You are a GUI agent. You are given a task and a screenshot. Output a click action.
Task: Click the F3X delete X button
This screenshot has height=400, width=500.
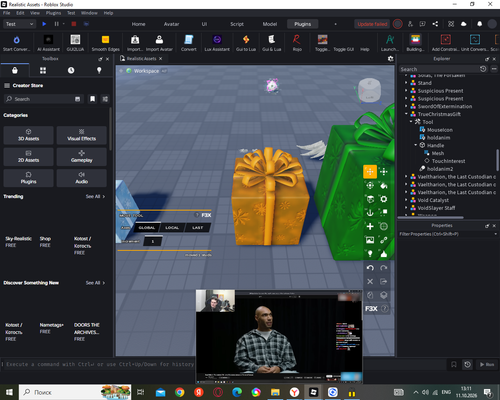point(370,281)
